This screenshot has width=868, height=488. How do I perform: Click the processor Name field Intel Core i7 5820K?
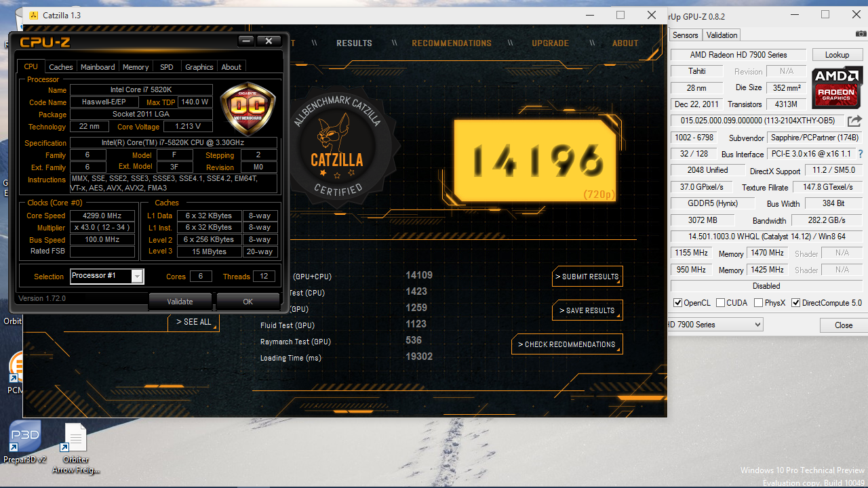pos(141,90)
